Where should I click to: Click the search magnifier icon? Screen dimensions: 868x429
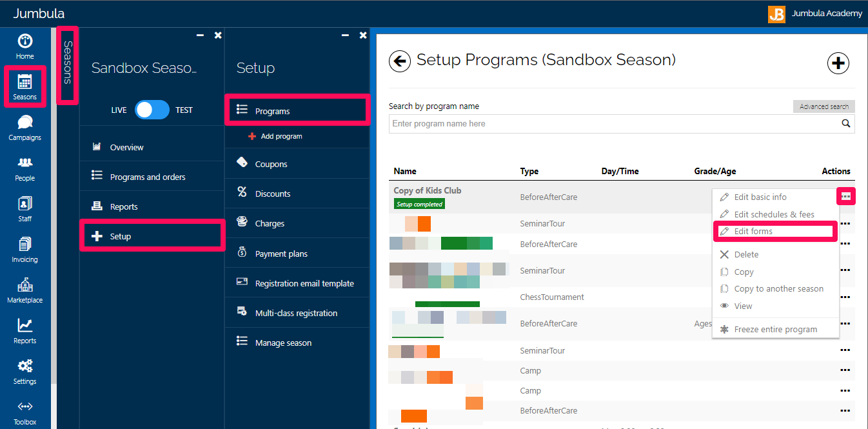point(846,124)
